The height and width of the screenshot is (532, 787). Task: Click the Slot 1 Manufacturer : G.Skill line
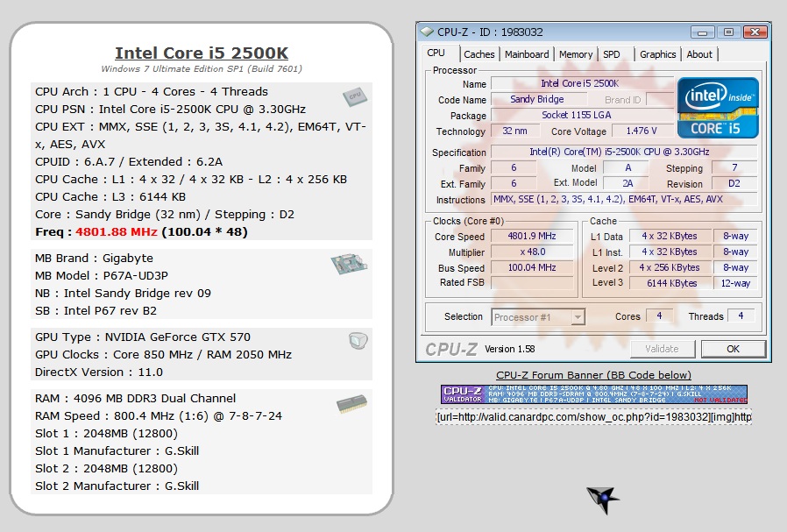(117, 450)
